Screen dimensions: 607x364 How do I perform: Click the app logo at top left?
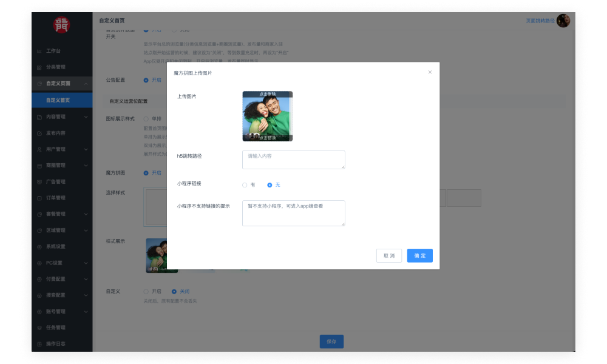tap(61, 24)
